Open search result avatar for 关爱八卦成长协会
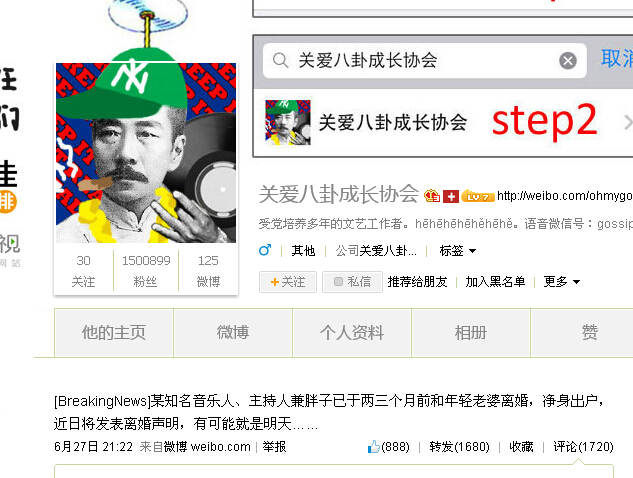 pyautogui.click(x=288, y=122)
